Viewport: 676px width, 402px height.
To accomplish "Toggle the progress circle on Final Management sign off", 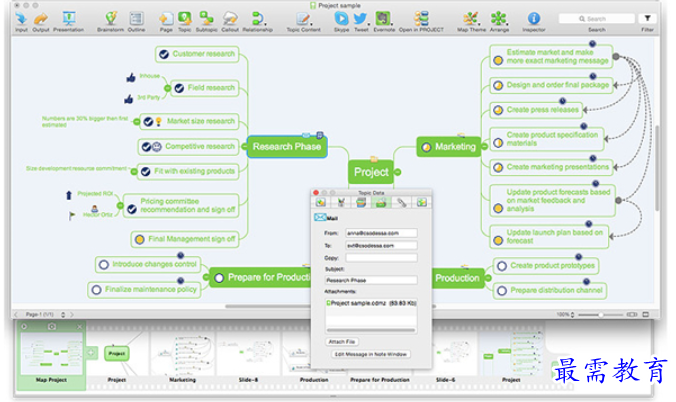I will (x=139, y=239).
